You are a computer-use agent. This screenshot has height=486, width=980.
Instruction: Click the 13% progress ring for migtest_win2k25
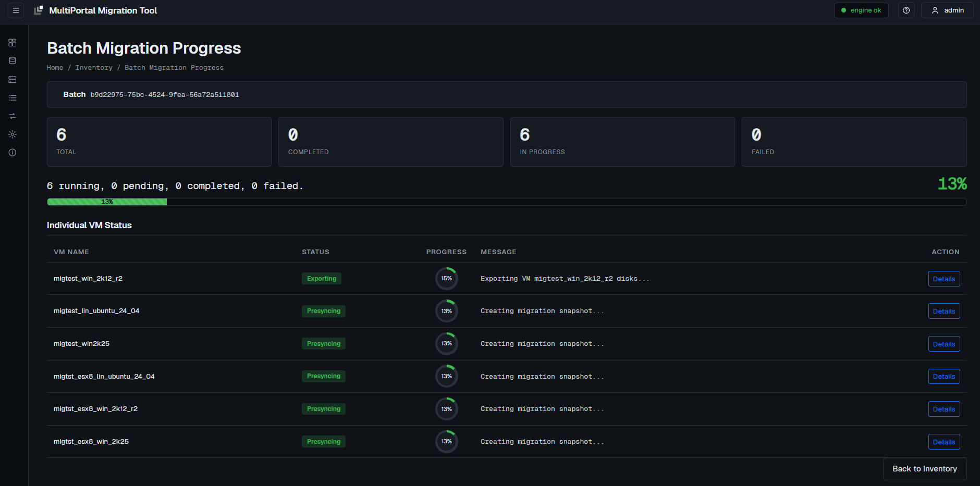pos(447,344)
